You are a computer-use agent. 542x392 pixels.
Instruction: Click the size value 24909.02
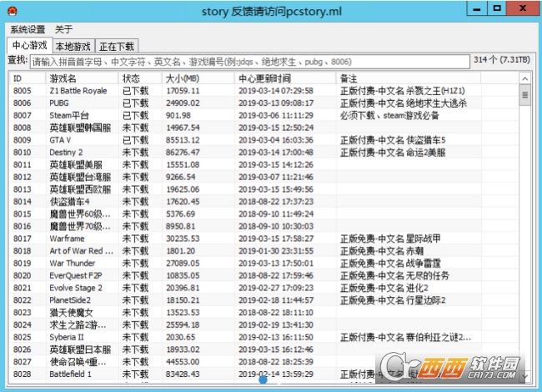183,103
